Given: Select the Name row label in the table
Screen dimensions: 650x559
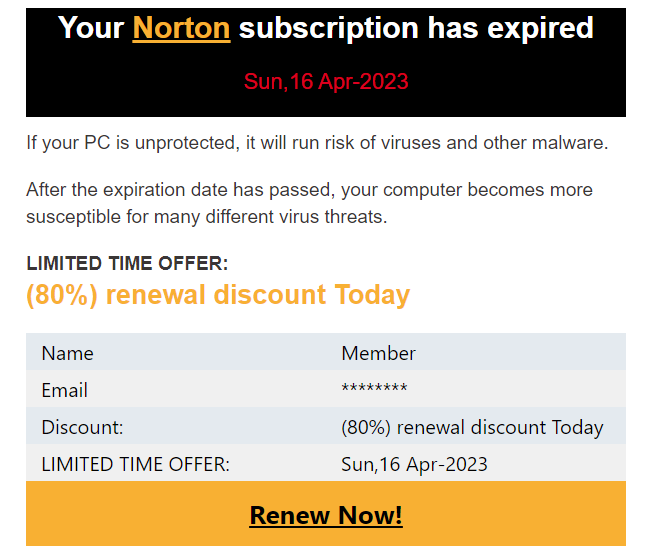Looking at the screenshot, I should [67, 353].
